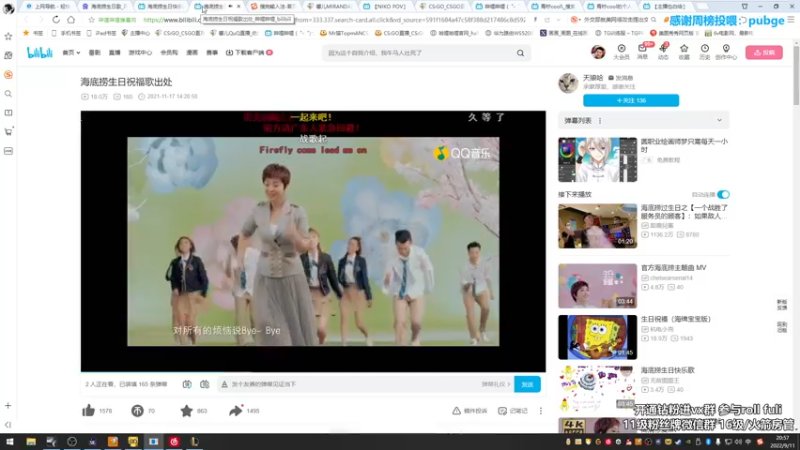Send a message via 发消息 link
This screenshot has height=450, width=800.
point(620,78)
